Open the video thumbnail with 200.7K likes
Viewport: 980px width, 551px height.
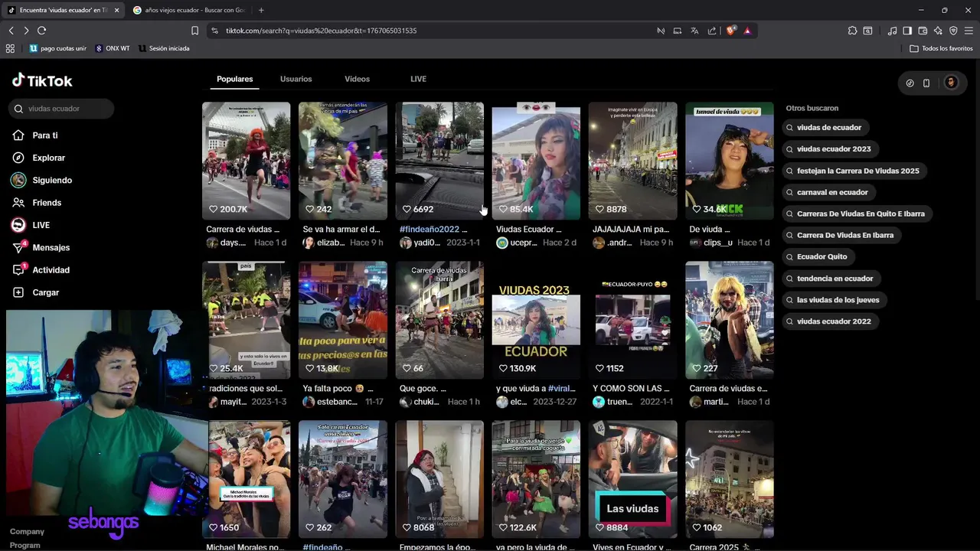pyautogui.click(x=246, y=161)
